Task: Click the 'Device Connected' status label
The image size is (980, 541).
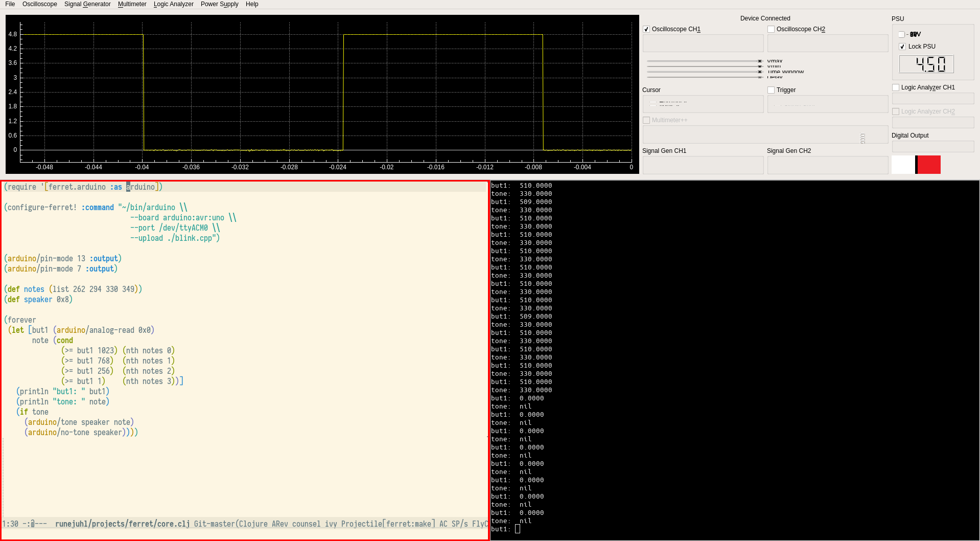Action: coord(765,18)
